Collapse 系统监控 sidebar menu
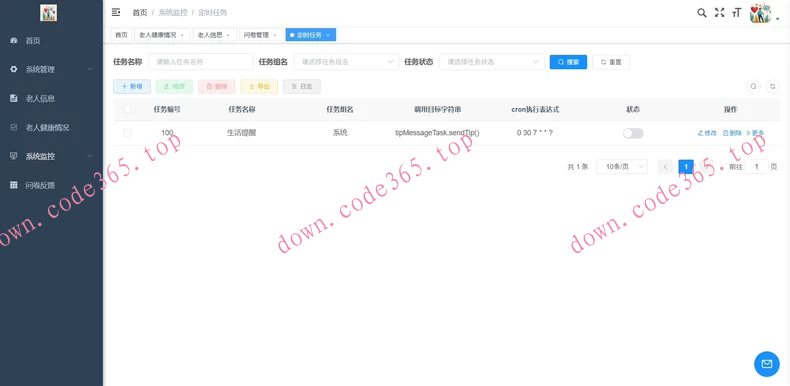 point(51,156)
